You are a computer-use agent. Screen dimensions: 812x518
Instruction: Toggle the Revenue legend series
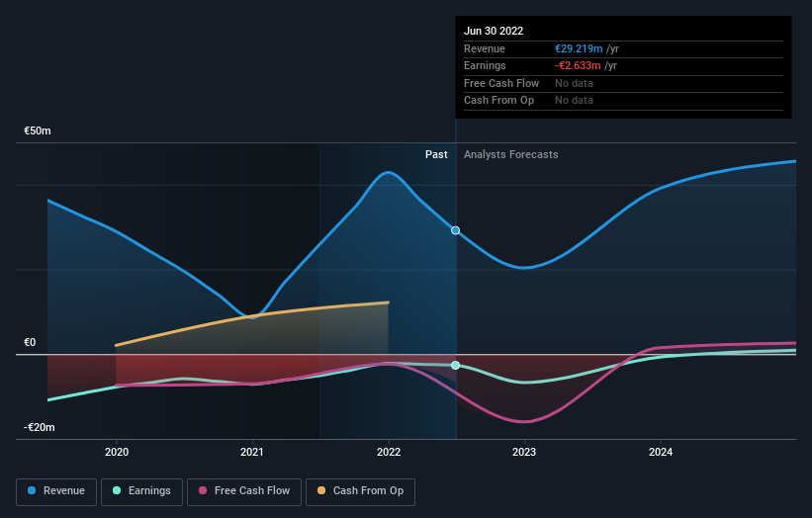tap(56, 491)
